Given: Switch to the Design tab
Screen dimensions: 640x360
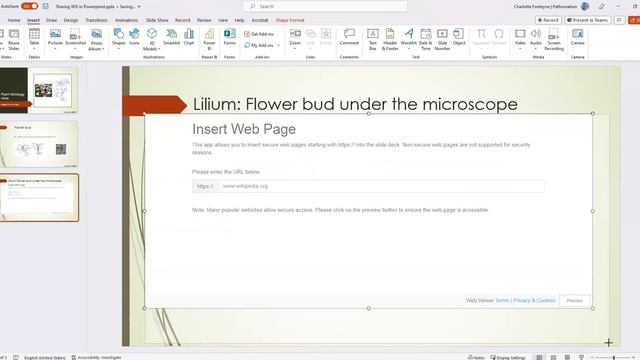Looking at the screenshot, I should tap(71, 20).
